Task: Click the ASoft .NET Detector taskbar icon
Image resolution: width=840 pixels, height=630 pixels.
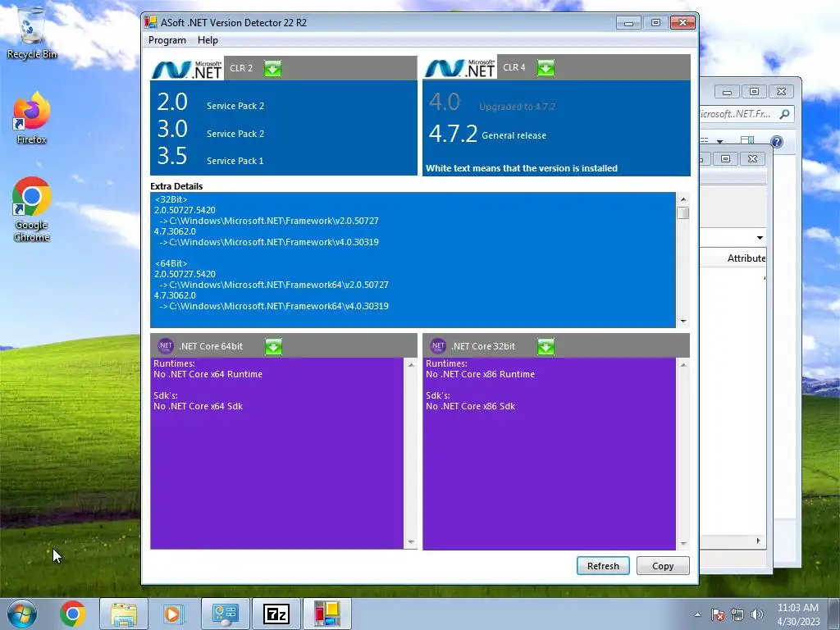Action: pyautogui.click(x=327, y=614)
